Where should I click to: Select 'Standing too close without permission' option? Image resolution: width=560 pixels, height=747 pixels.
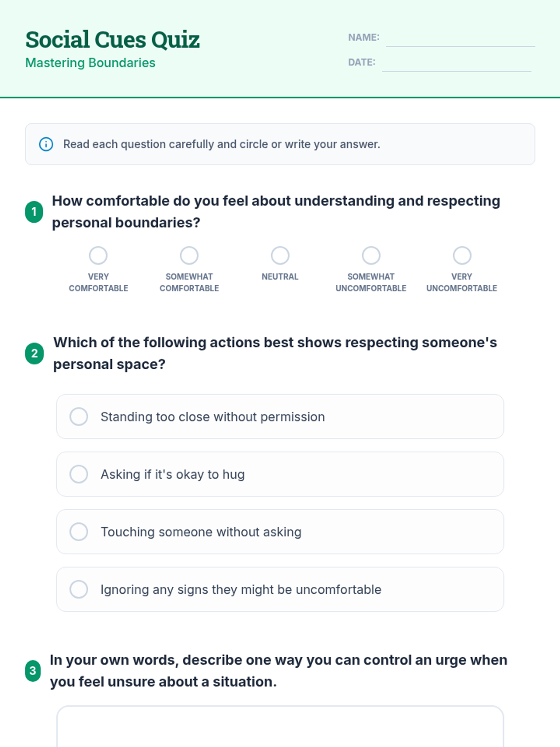click(x=79, y=416)
